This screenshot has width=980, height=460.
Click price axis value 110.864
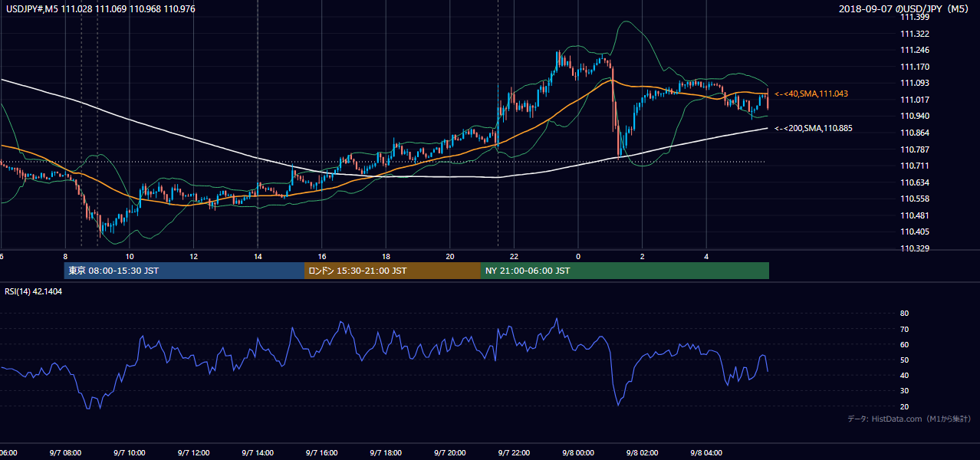point(914,133)
